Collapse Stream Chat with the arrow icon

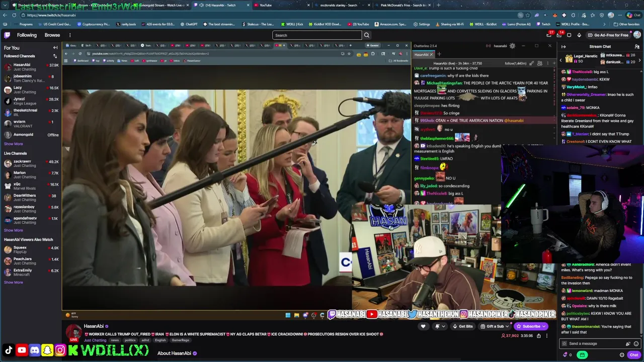click(x=563, y=47)
